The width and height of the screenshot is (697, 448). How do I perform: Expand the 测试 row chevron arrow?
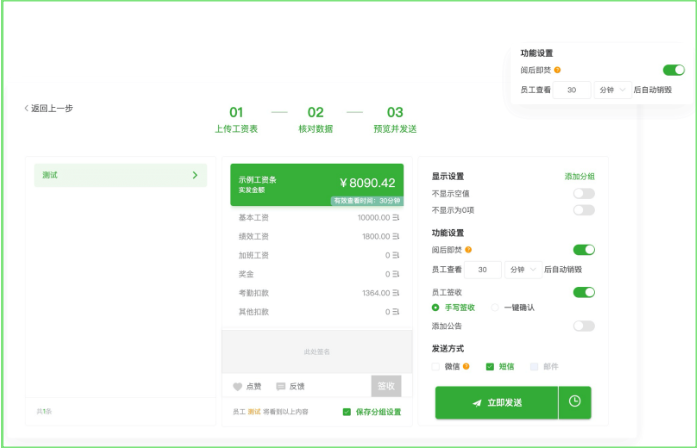pos(195,175)
